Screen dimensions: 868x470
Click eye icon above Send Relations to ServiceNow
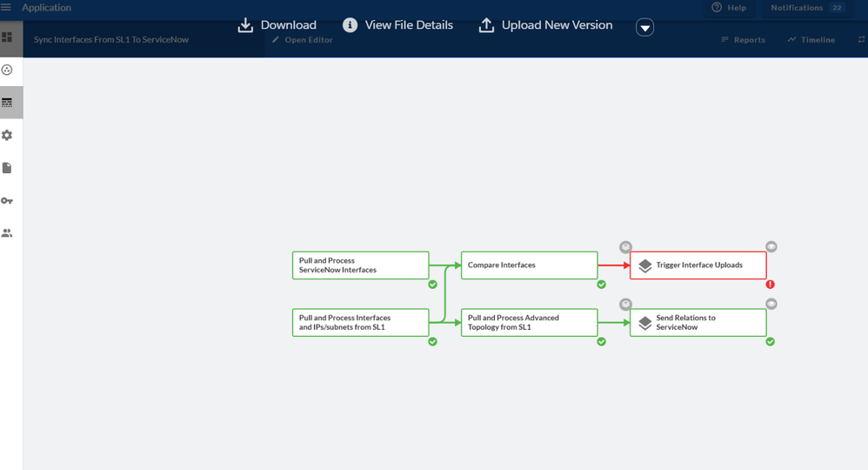[x=771, y=304]
